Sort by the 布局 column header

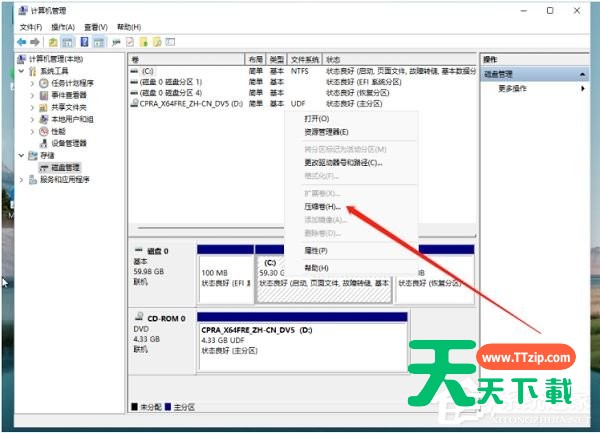coord(255,60)
